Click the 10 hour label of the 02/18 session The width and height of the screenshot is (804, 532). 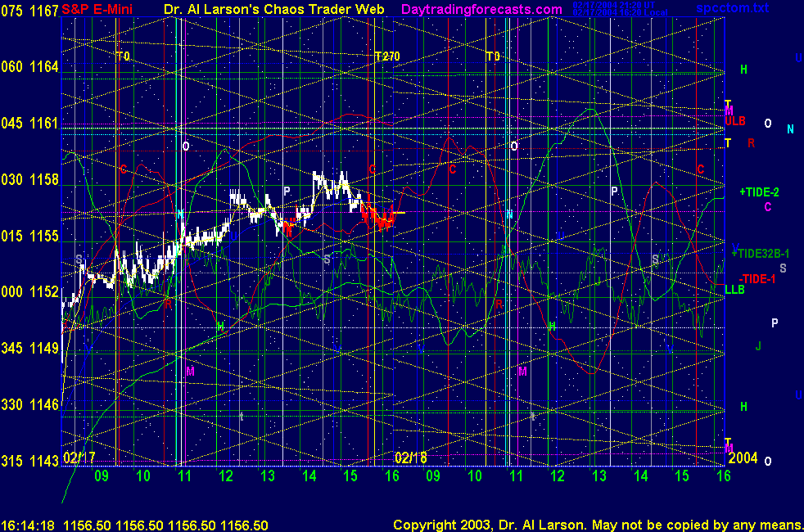(475, 476)
